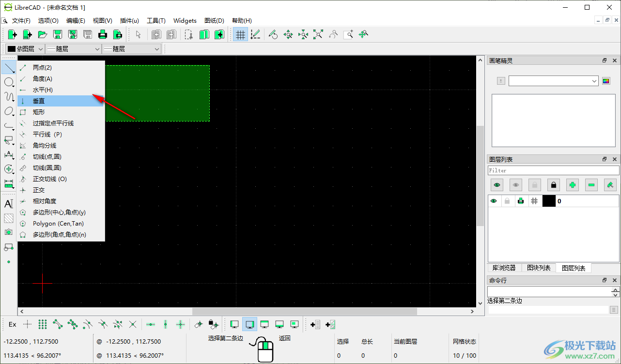
Task: Toggle Snap on Grid icon
Action: pos(43,324)
